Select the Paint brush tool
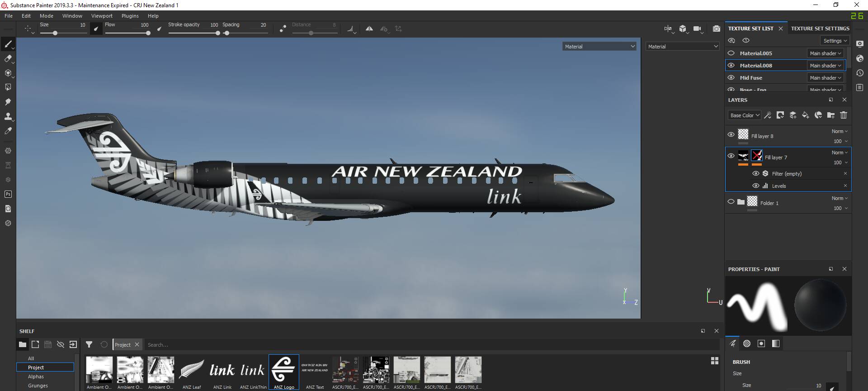 (8, 44)
